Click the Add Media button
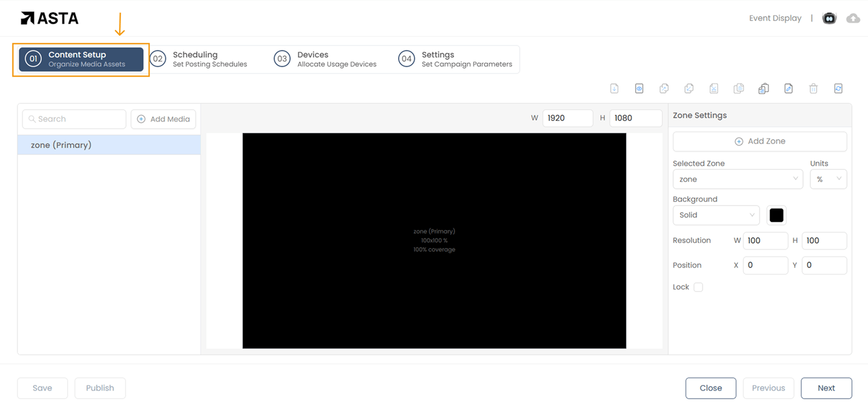Viewport: 868px width, 412px height. 163,119
